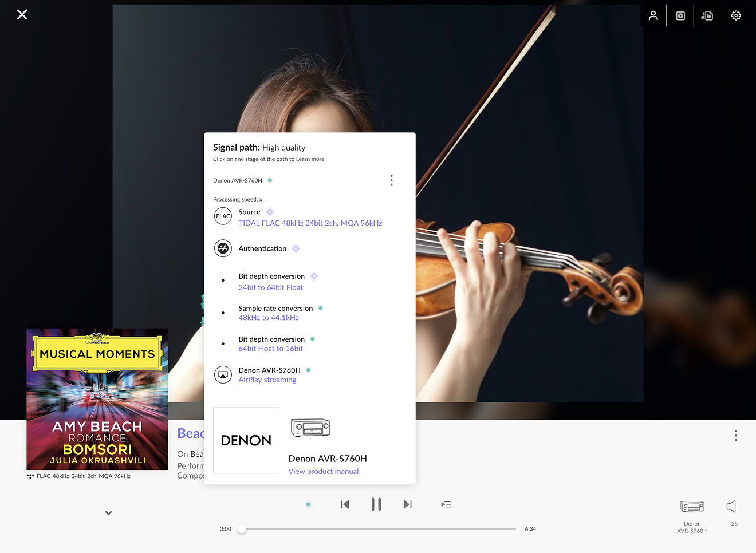
Task: Click the MQA authentication icon
Action: coord(223,248)
